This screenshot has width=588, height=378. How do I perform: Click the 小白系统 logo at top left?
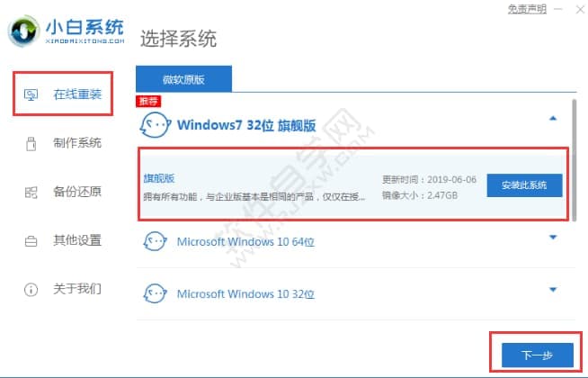coord(66,31)
